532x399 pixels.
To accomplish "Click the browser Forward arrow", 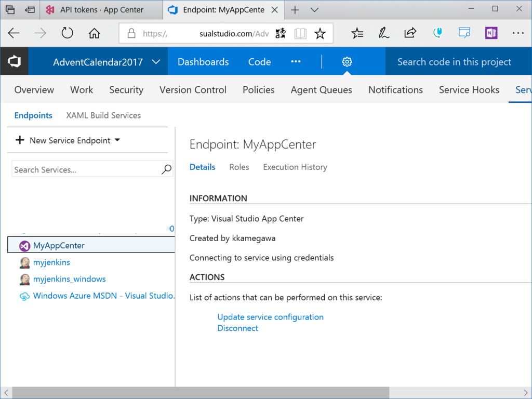I will [x=41, y=33].
